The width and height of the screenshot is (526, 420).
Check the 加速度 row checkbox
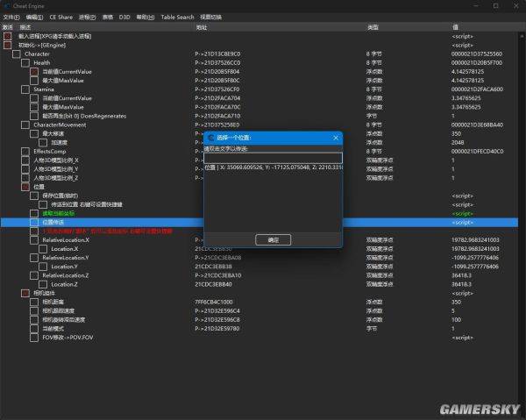pos(43,143)
